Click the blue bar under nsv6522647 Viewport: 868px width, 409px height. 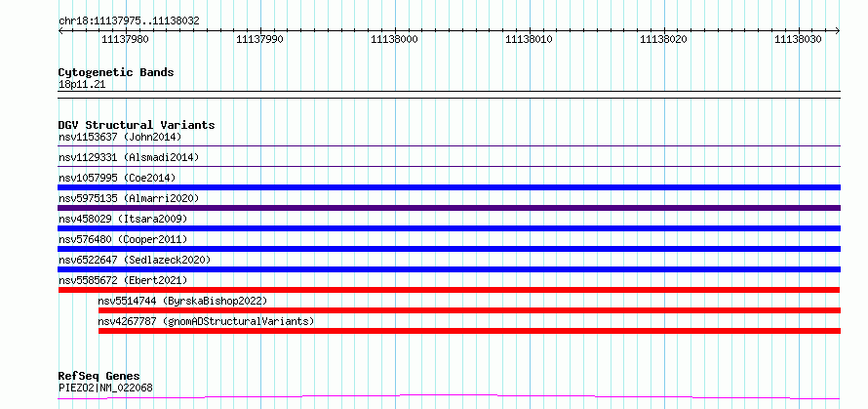point(449,269)
